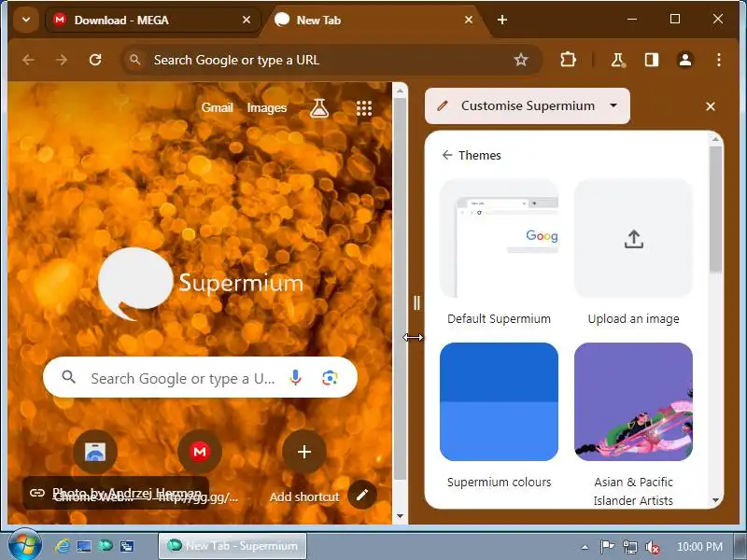Start voice search with microphone icon
This screenshot has height=560, width=747.
coord(295,378)
